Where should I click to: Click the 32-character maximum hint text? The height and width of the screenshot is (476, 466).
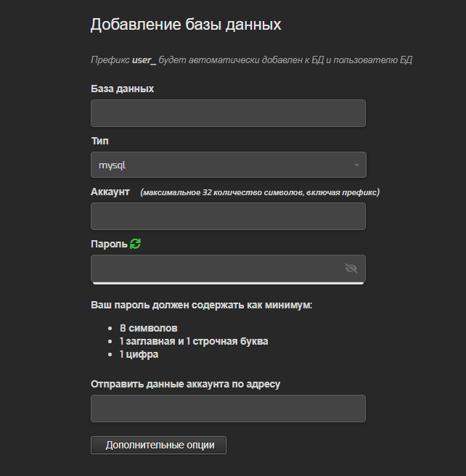point(260,192)
